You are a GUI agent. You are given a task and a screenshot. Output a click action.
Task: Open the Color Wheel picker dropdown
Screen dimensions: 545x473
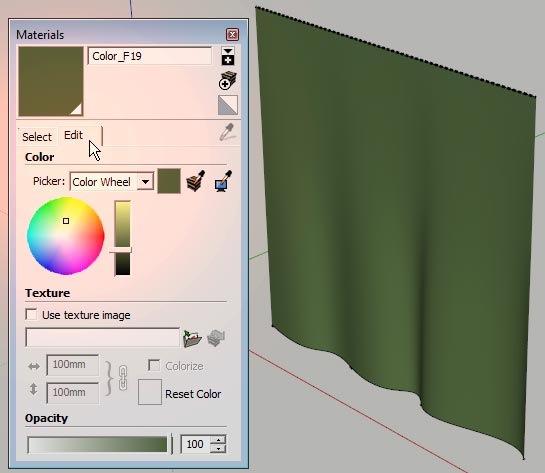pyautogui.click(x=145, y=181)
